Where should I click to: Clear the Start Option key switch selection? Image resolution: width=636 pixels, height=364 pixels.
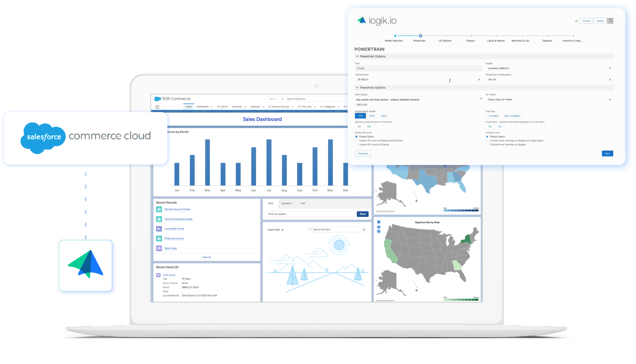tap(481, 99)
